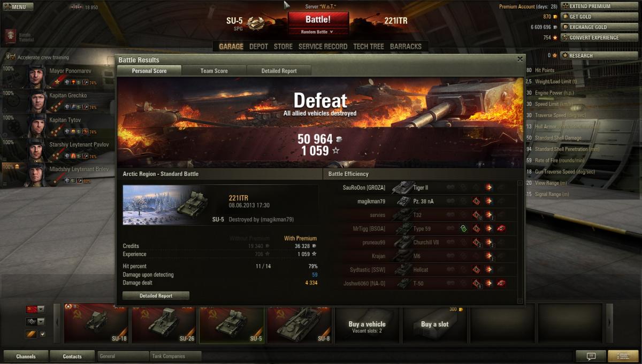
Task: Toggle Accelerate crew training
Action: click(10, 57)
